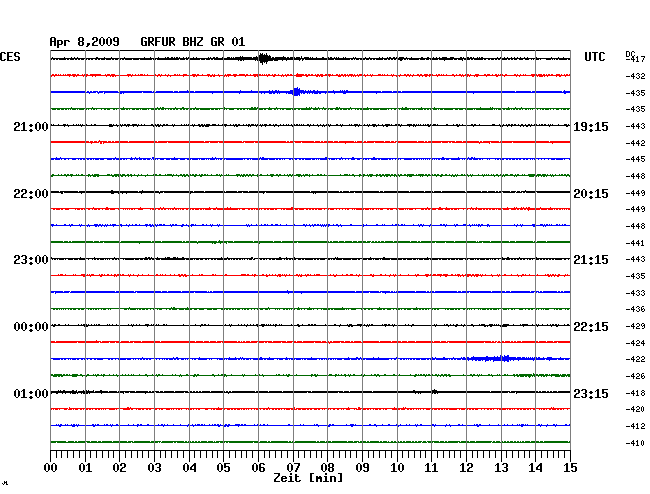Viewport: 650px width, 494px height.
Task: Click the "20:15" UTC time label
Action: [591, 194]
